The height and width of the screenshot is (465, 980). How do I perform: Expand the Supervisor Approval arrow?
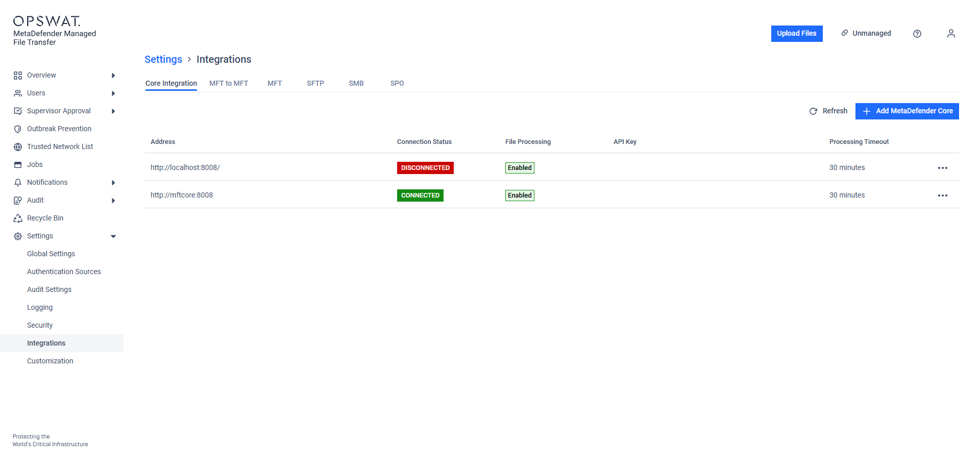point(113,111)
